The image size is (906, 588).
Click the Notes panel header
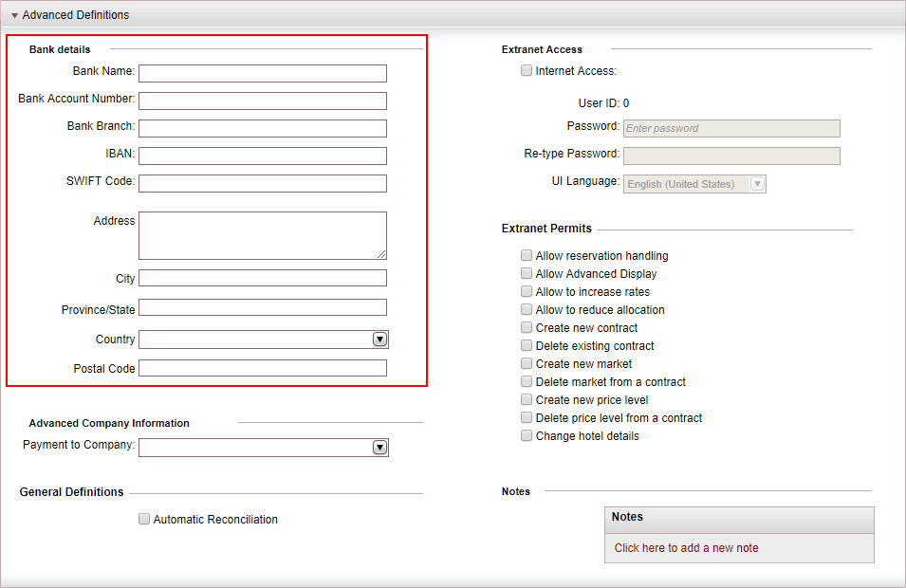click(x=739, y=520)
